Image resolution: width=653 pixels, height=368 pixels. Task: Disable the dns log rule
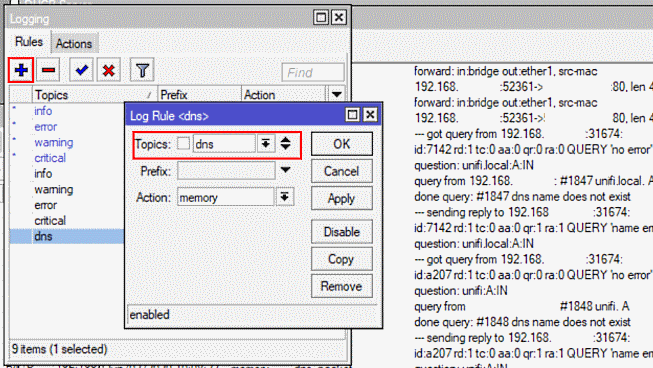pyautogui.click(x=341, y=232)
